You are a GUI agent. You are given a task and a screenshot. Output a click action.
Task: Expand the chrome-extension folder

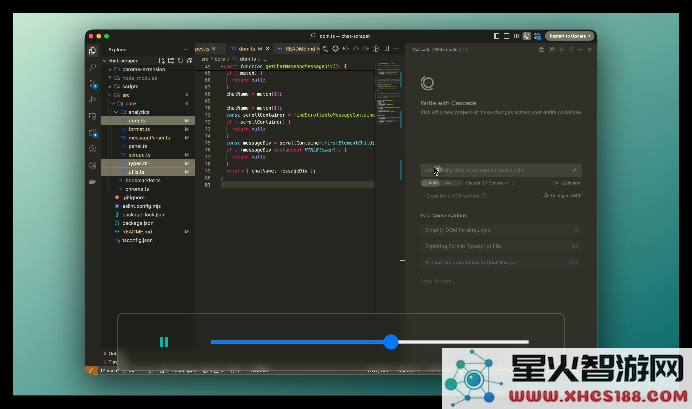pos(148,69)
